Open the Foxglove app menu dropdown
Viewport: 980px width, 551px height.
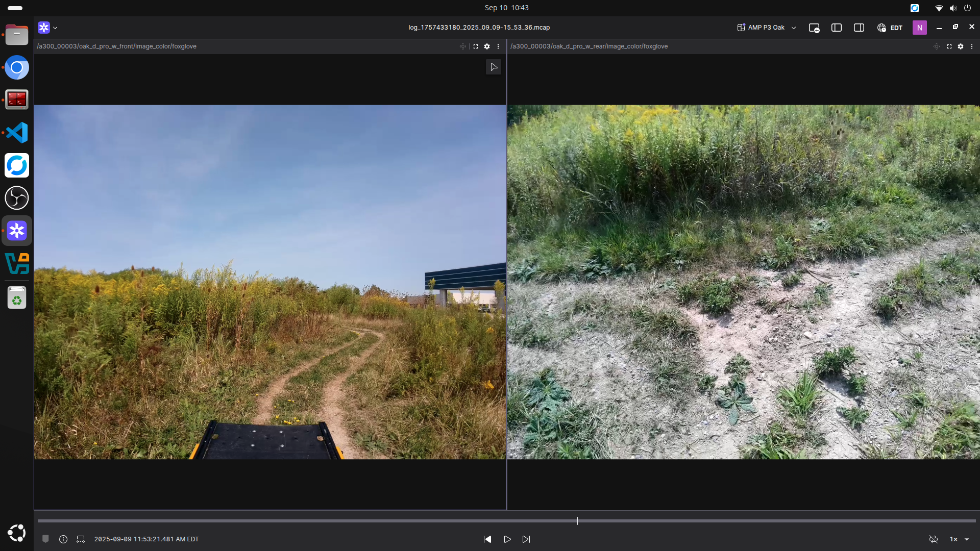pos(47,28)
